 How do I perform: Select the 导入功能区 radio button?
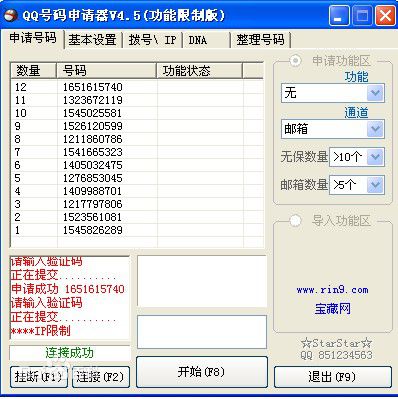coord(295,220)
